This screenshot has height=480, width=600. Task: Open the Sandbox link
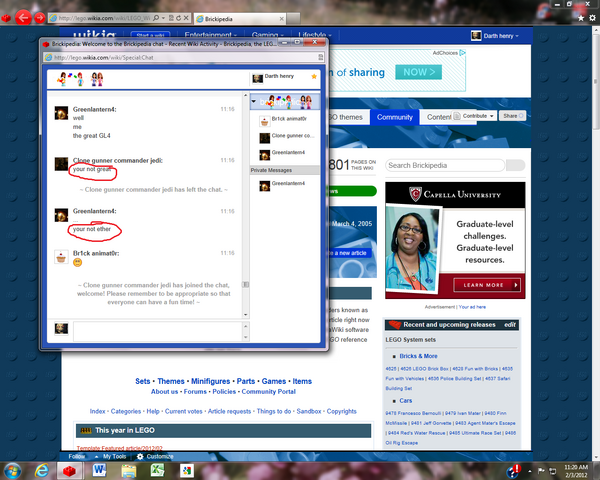coord(308,411)
